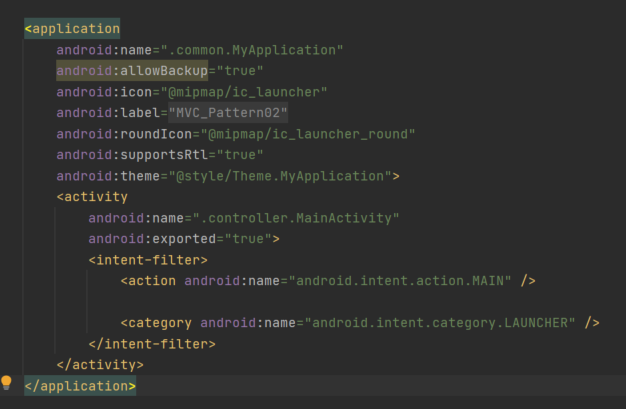Click the closing </intent-filter> tag
The height and width of the screenshot is (409, 626).
(152, 344)
